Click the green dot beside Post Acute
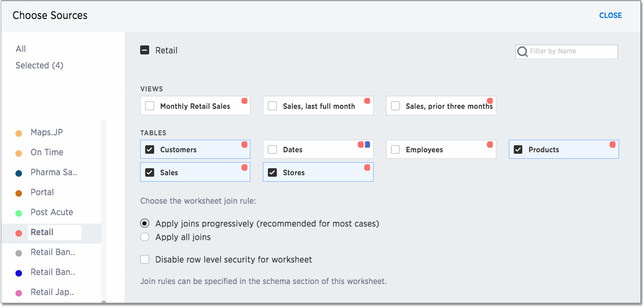Viewport: 644px width, 307px height. (19, 213)
